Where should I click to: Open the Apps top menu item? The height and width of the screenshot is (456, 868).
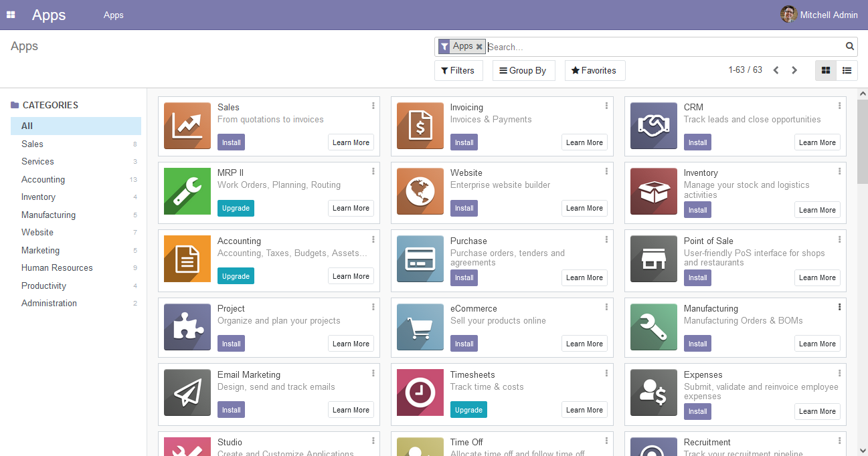click(114, 15)
